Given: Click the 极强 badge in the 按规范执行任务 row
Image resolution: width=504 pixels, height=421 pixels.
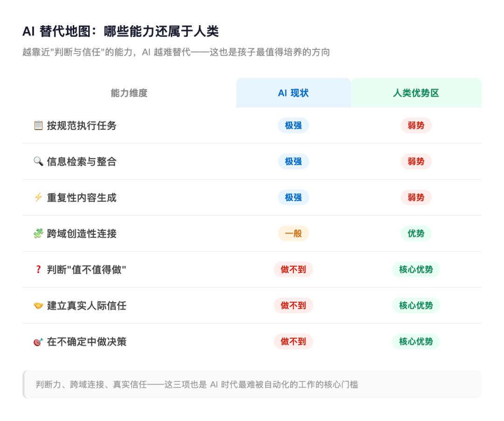Looking at the screenshot, I should [293, 125].
